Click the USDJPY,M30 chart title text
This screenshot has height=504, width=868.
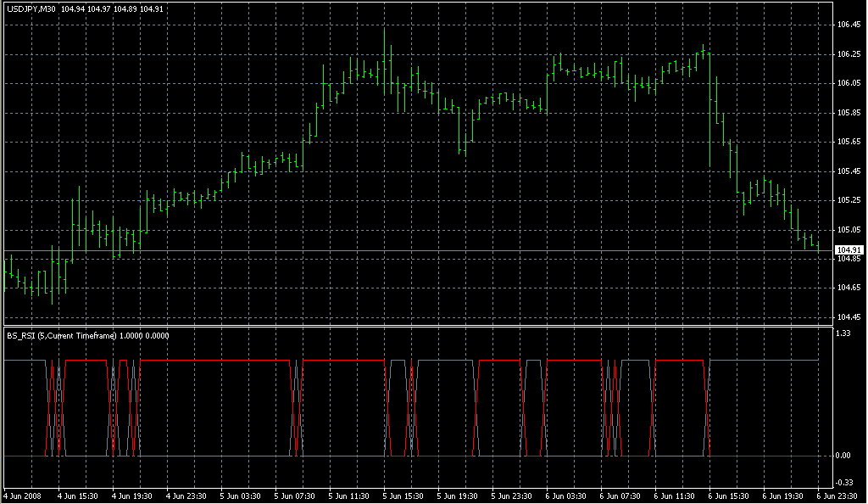coord(31,8)
